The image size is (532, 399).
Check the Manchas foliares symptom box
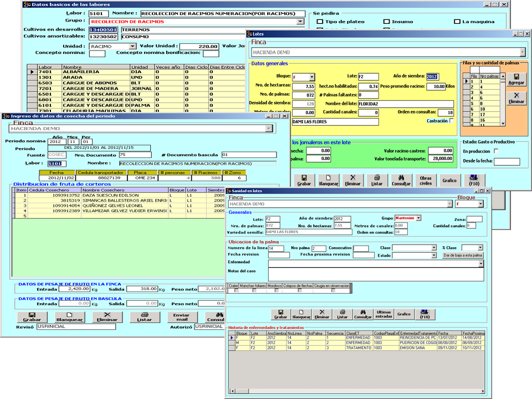pyautogui.click(x=254, y=290)
